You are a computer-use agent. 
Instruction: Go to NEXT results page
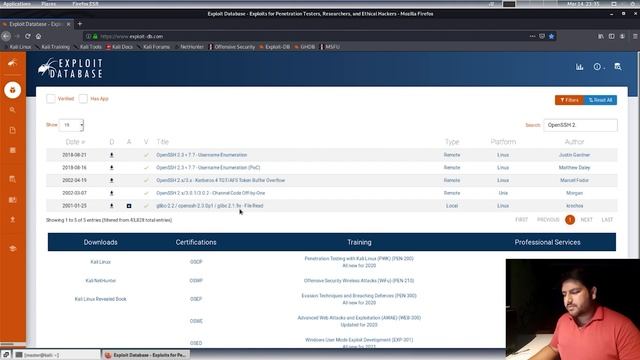pyautogui.click(x=587, y=220)
